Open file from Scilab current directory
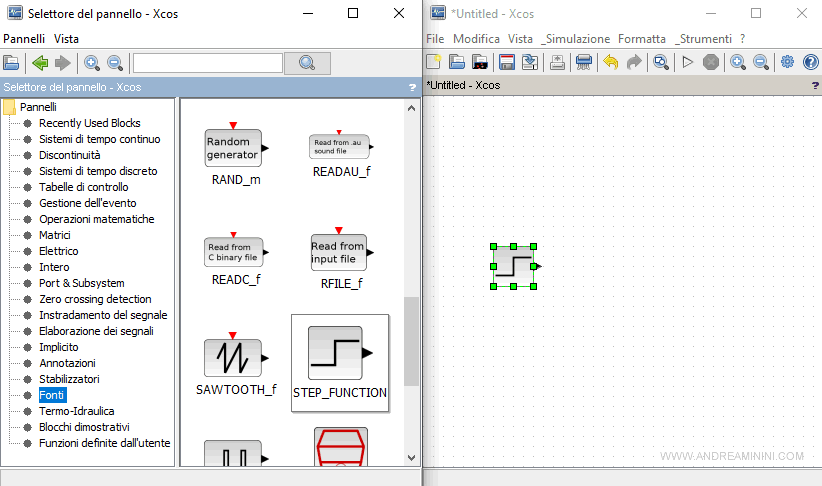Viewport: 822px width, 486px height. point(480,62)
